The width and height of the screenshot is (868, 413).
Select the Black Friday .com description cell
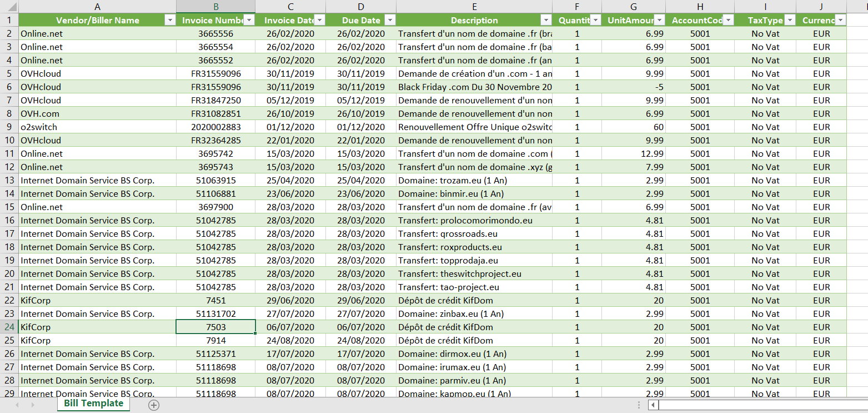click(474, 87)
